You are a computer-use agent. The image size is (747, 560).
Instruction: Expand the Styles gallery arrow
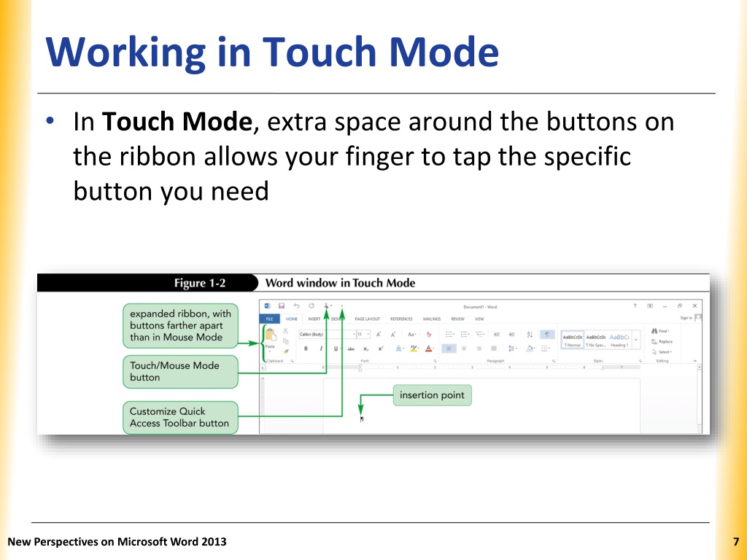636,340
